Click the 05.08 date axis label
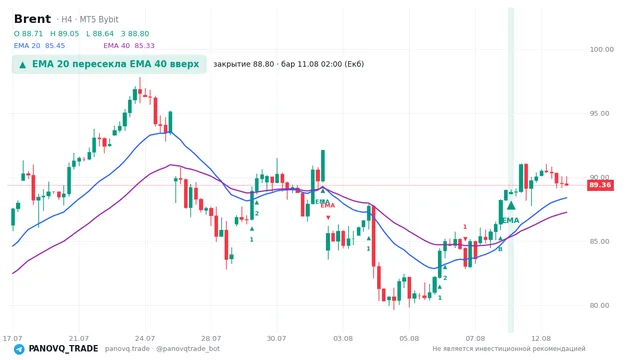This screenshot has height=360, width=640. click(x=409, y=339)
